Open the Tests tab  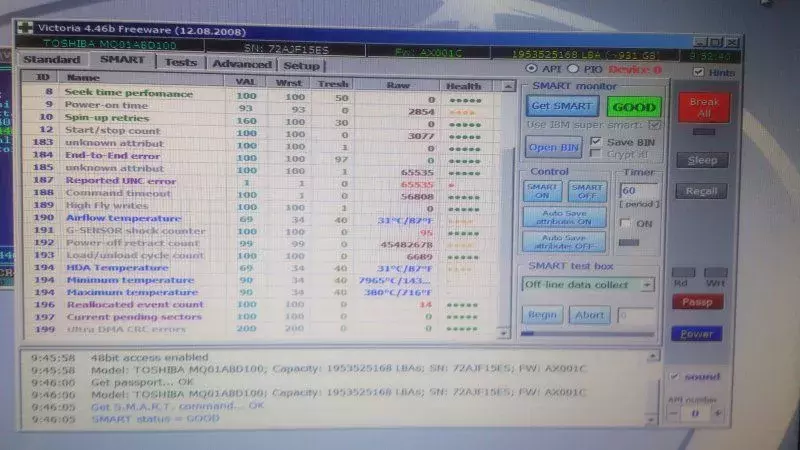point(181,62)
